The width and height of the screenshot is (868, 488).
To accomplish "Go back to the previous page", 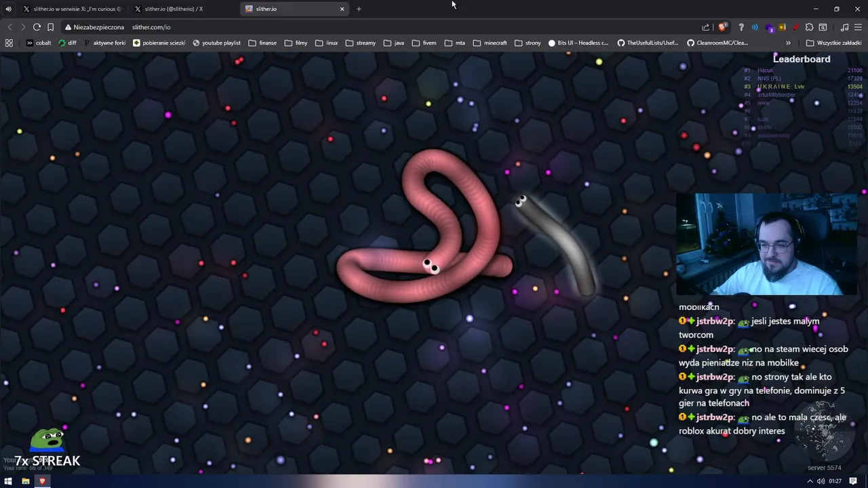I will pyautogui.click(x=9, y=27).
